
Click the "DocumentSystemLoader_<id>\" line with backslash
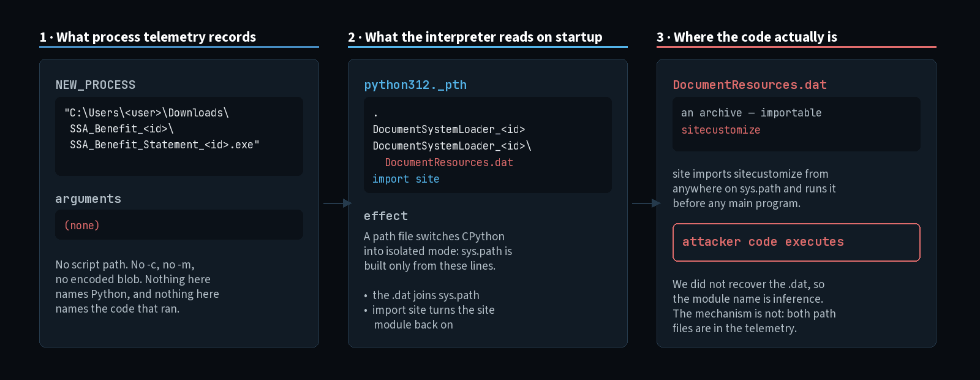coord(452,146)
